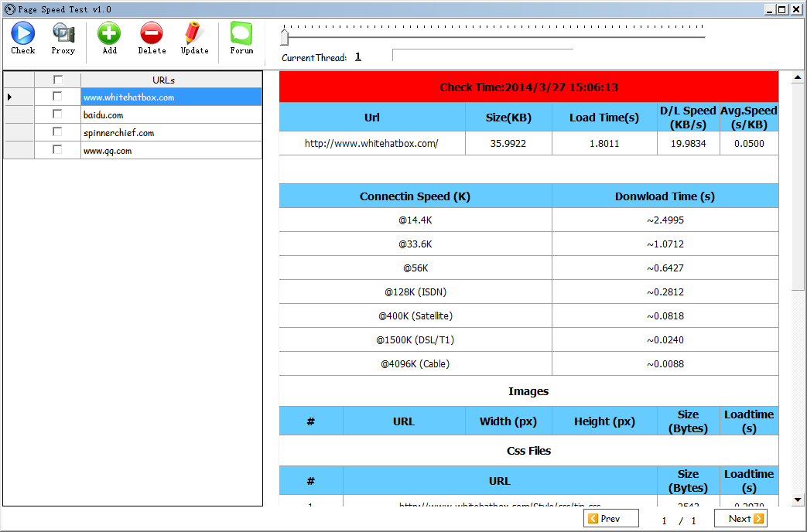This screenshot has width=807, height=532.
Task: Click the thread count slider handle
Action: coord(285,36)
